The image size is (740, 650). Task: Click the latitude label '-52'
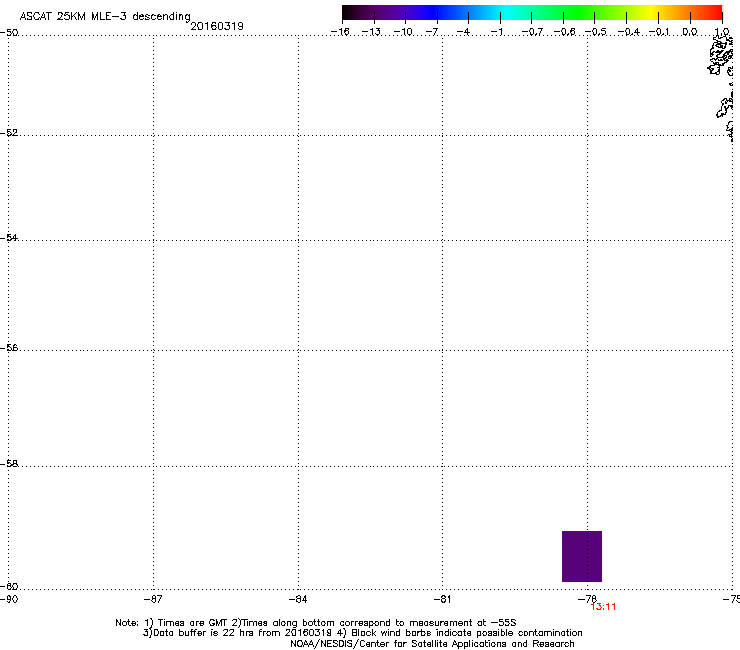pos(9,133)
